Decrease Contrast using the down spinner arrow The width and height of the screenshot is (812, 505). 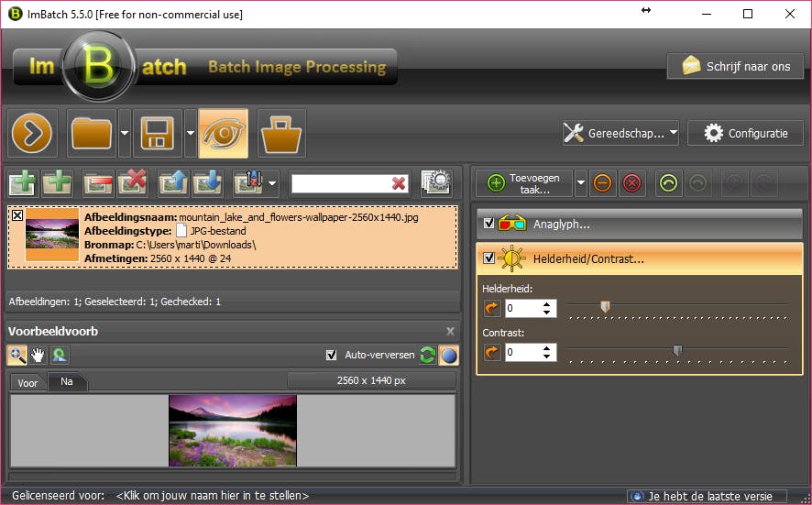[x=547, y=357]
